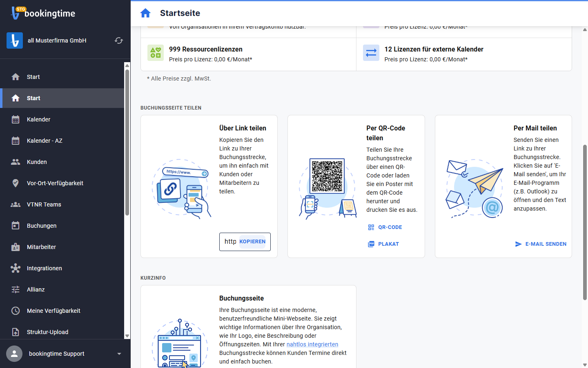Click the KOPIEREN button to copy link
This screenshot has width=588, height=368.
pyautogui.click(x=252, y=242)
